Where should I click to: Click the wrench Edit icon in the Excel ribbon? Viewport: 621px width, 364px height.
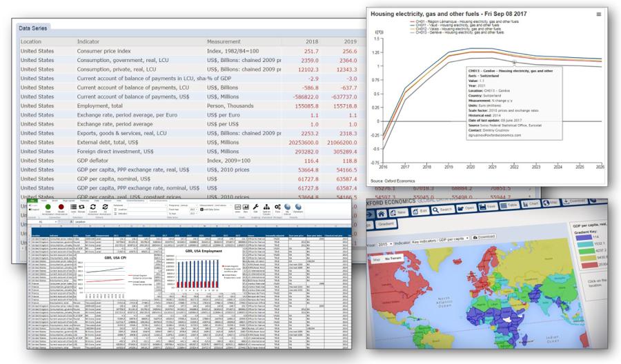tap(255, 207)
